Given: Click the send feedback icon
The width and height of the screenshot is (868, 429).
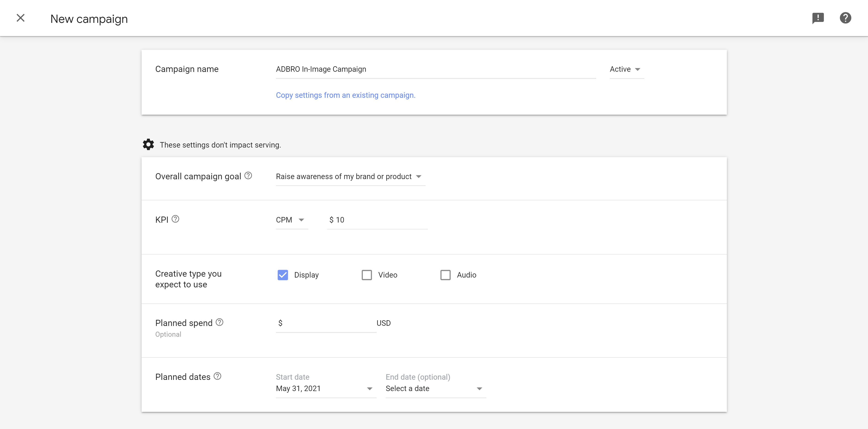Looking at the screenshot, I should click(x=818, y=18).
